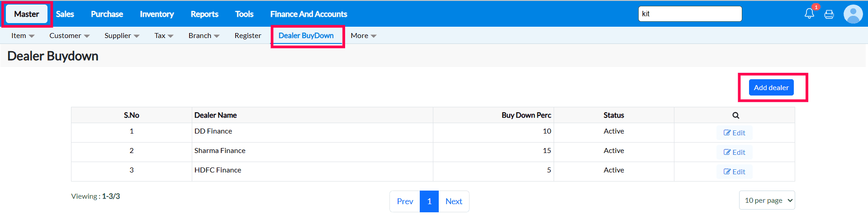868x220 pixels.
Task: Focus the search field containing "kit"
Action: (x=690, y=14)
